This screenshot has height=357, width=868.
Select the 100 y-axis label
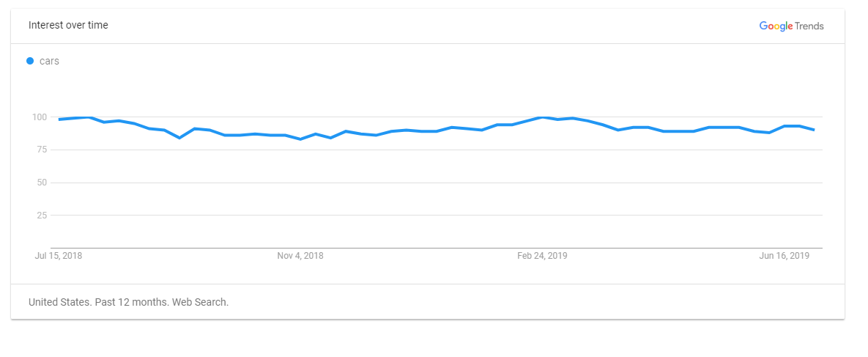click(x=40, y=117)
